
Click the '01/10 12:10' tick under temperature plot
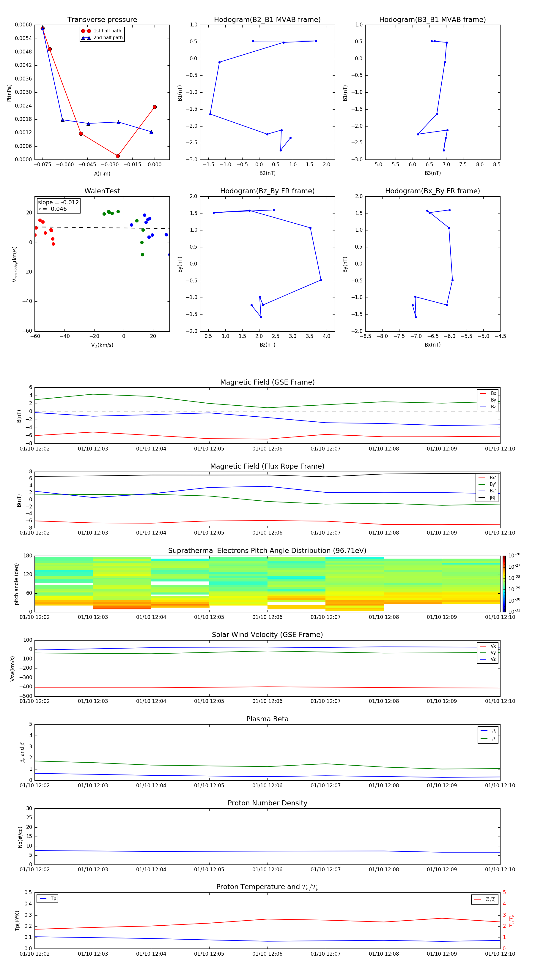[500, 954]
